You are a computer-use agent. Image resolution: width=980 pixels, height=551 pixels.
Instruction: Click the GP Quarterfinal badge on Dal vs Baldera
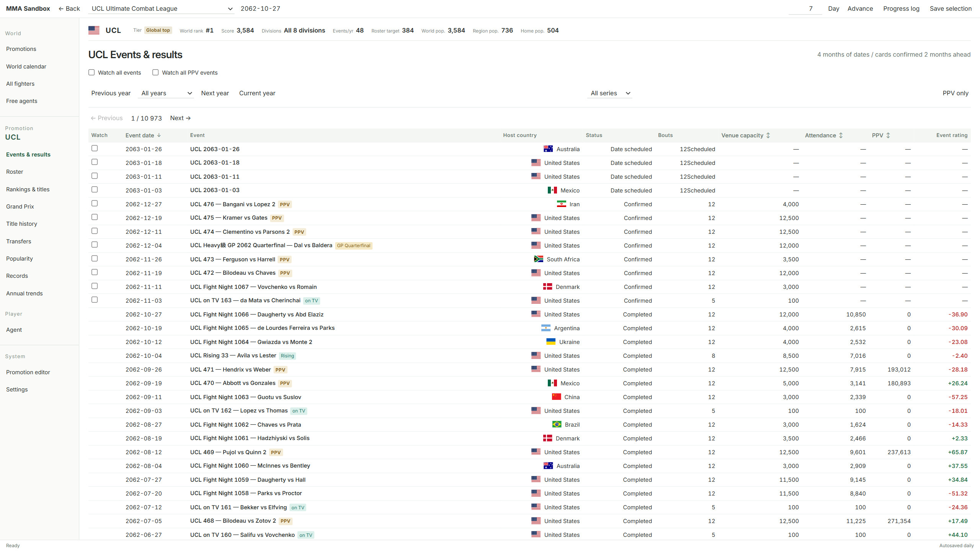pos(354,246)
